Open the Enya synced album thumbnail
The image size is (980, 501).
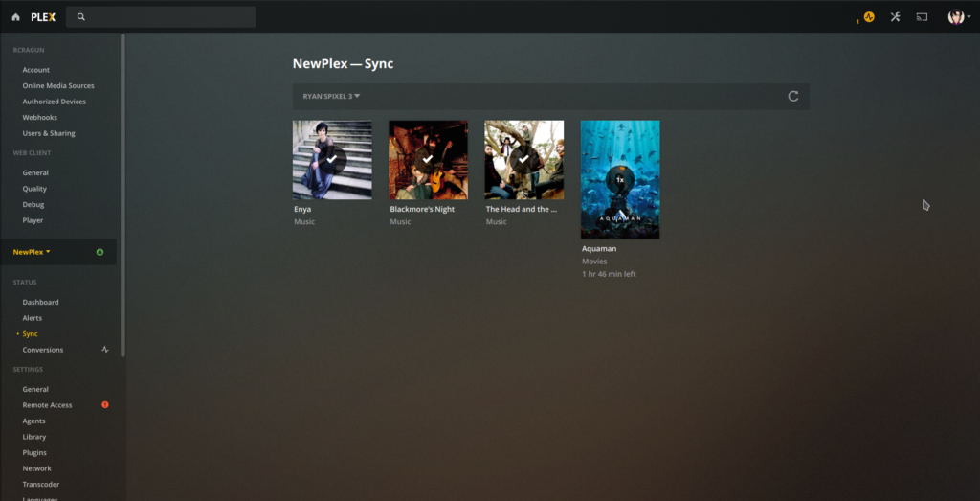pyautogui.click(x=332, y=160)
